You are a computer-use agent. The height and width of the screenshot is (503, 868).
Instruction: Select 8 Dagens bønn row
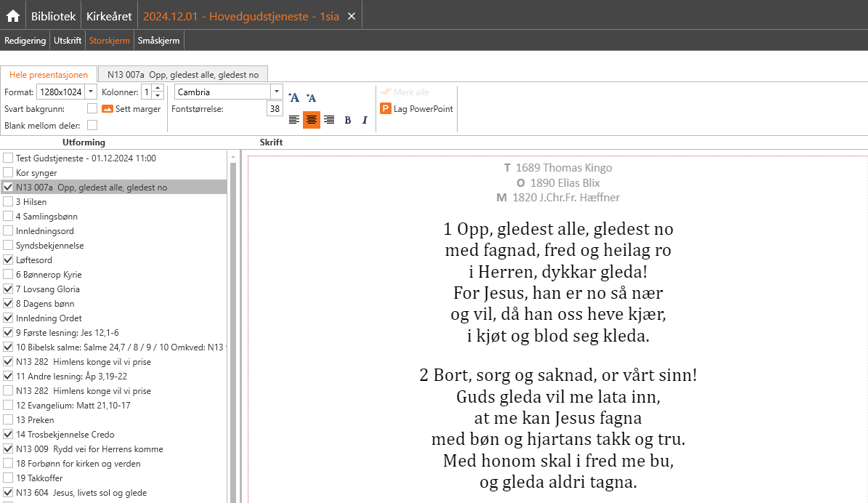click(114, 304)
